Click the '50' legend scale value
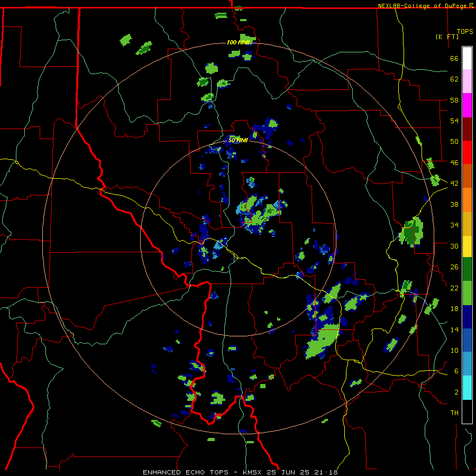 454,142
